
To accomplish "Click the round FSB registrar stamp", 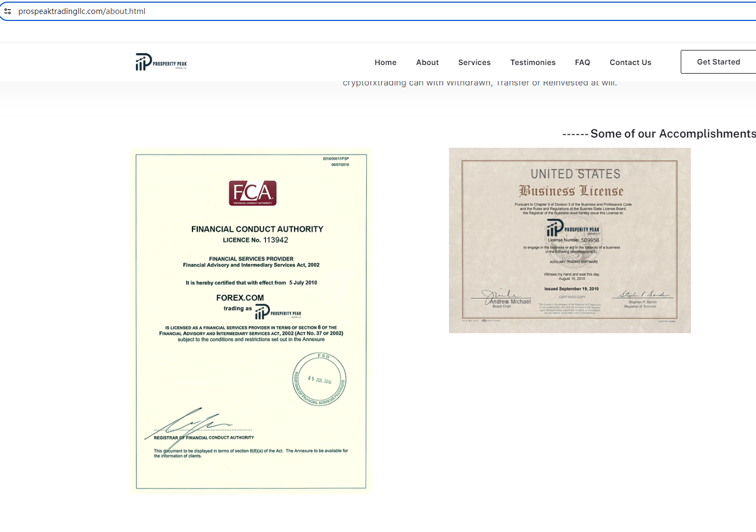I will coord(319,379).
